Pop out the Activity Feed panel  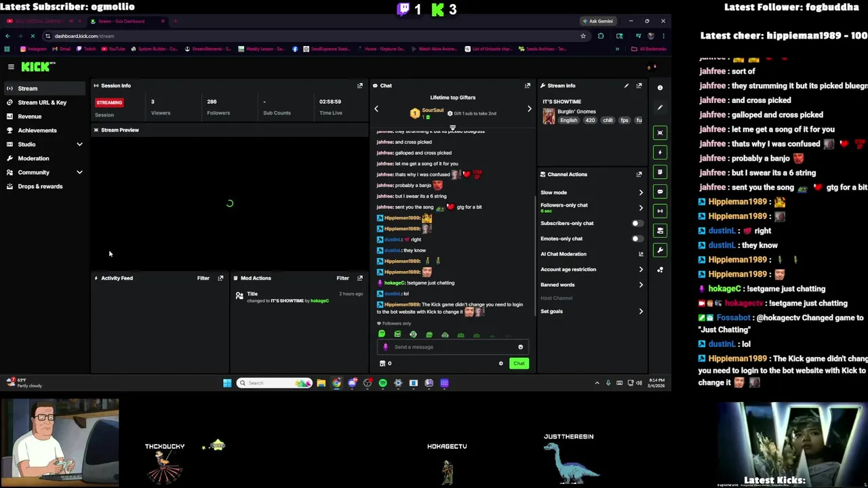pos(220,278)
